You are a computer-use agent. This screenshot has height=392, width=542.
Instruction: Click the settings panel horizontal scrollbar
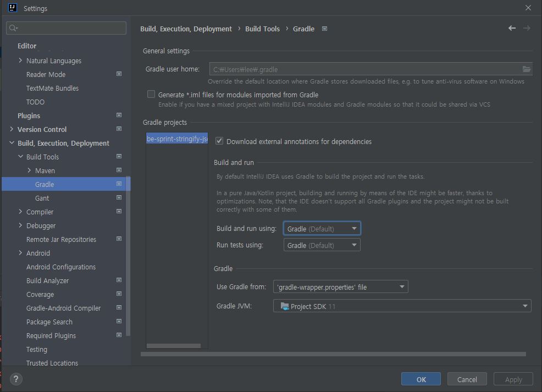[x=333, y=354]
